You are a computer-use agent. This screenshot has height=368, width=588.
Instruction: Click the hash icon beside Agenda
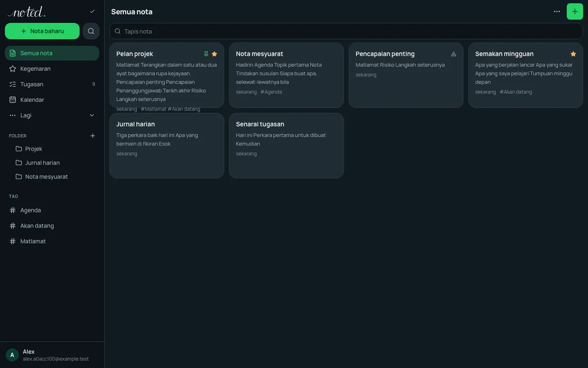(13, 210)
